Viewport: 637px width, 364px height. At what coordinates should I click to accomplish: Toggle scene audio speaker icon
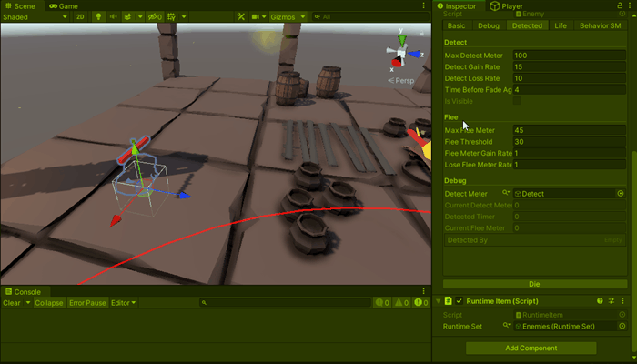115,16
